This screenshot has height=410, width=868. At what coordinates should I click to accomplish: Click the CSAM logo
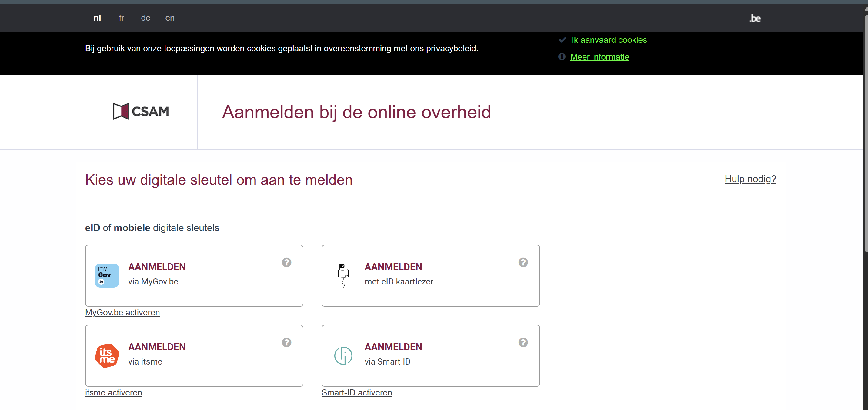click(x=141, y=111)
